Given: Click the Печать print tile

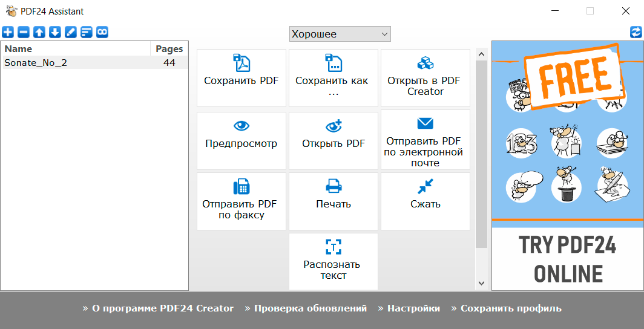Looking at the screenshot, I should (333, 201).
